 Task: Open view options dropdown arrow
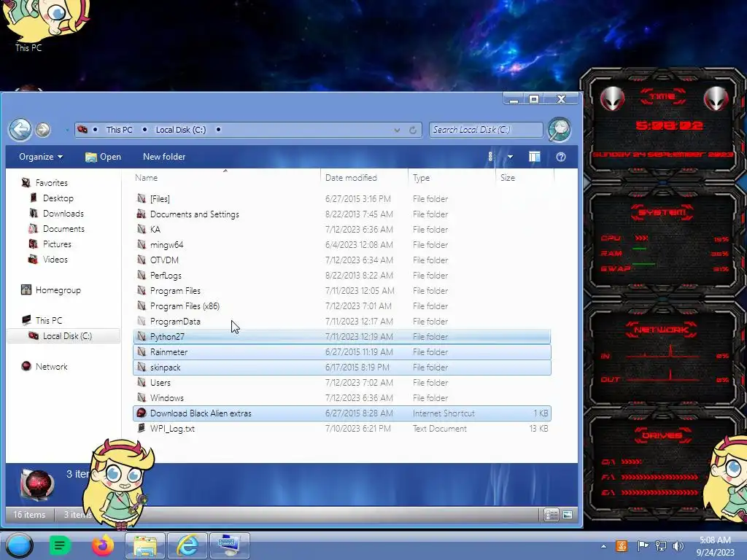(x=510, y=157)
